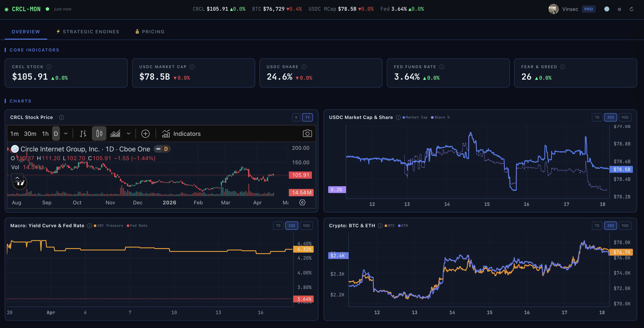Set Crypto BTC & ETH chart to 90D
This screenshot has height=328, width=644.
coord(625,225)
